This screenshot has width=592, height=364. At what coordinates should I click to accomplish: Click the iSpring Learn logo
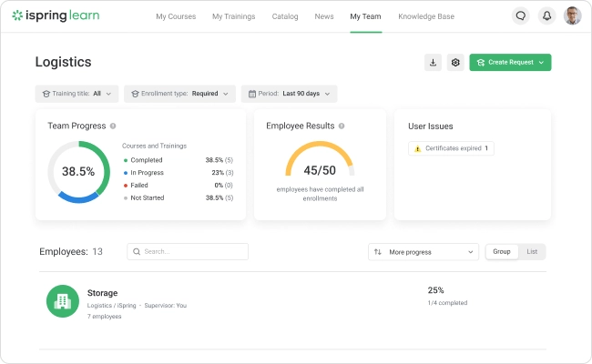click(x=56, y=15)
